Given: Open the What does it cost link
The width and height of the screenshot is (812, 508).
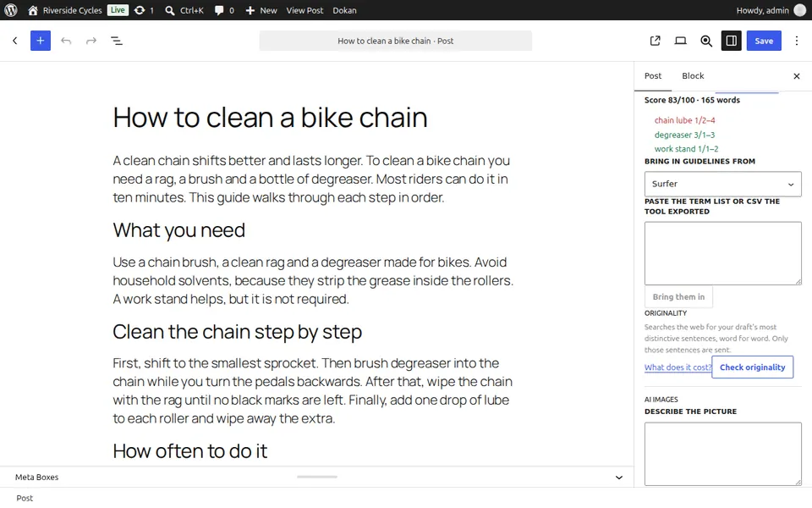Looking at the screenshot, I should click(678, 367).
